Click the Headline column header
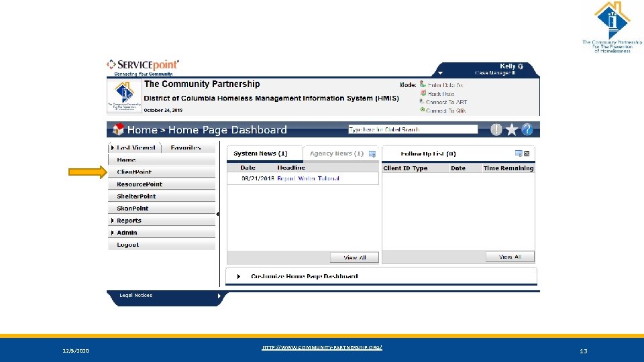 click(x=290, y=168)
